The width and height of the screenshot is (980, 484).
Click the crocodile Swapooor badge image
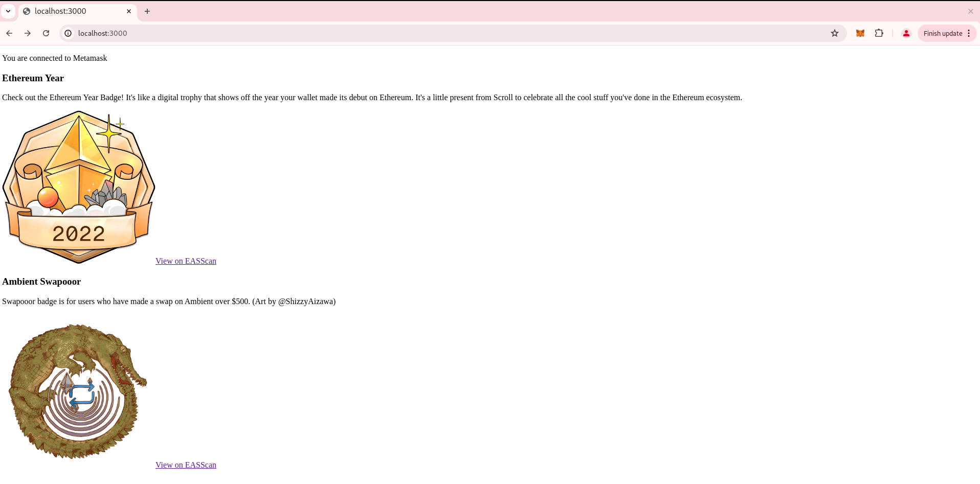coord(78,391)
